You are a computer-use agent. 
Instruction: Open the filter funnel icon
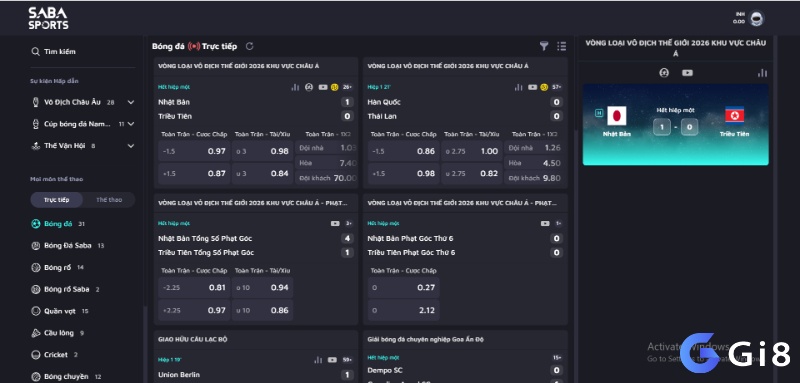click(544, 46)
